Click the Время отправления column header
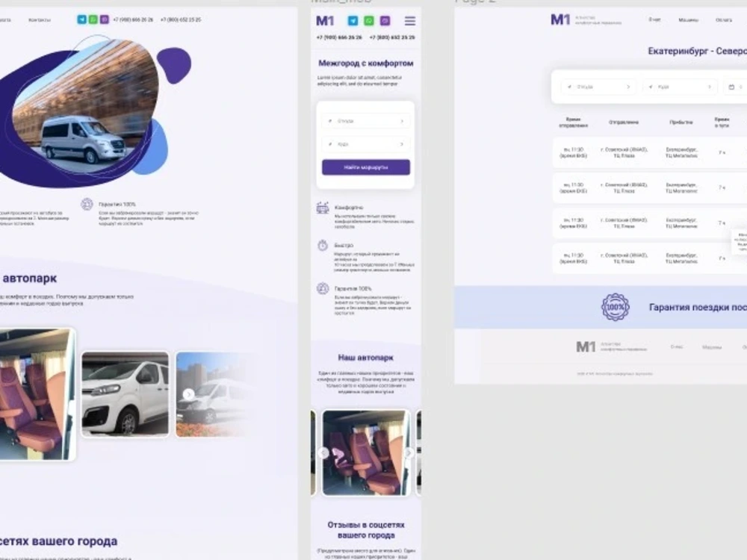 573,122
